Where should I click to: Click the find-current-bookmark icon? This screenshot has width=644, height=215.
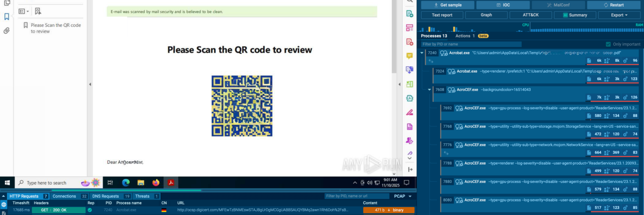point(38,11)
